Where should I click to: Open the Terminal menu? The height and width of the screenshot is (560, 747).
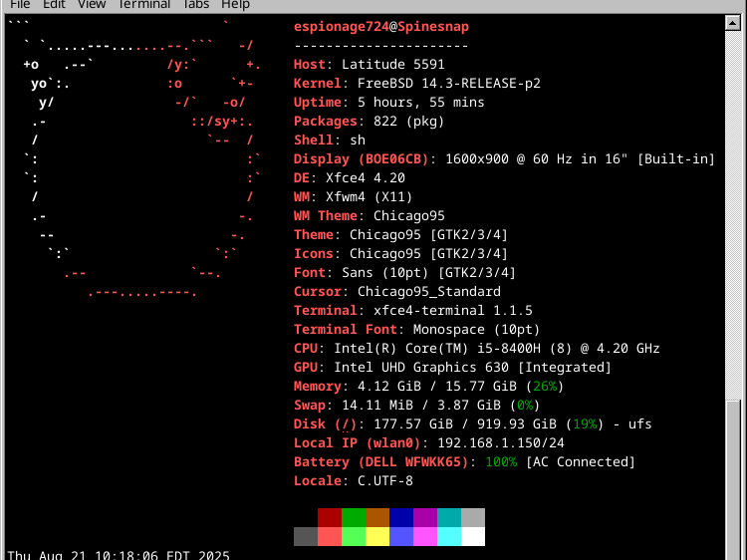(143, 4)
